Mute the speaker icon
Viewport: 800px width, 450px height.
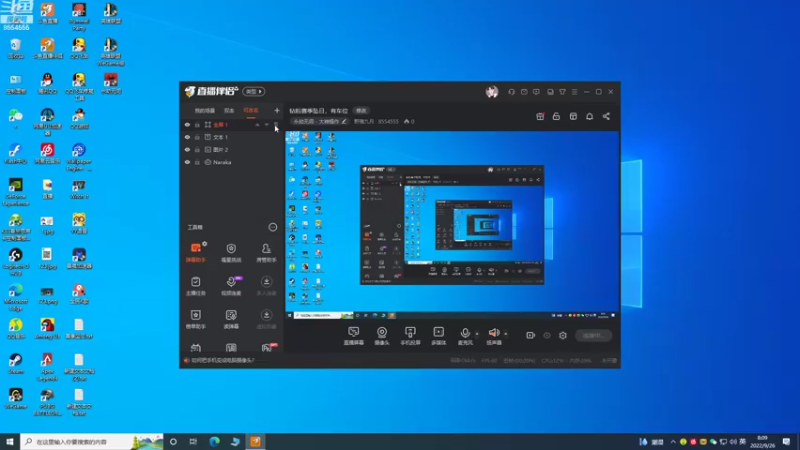[x=493, y=333]
